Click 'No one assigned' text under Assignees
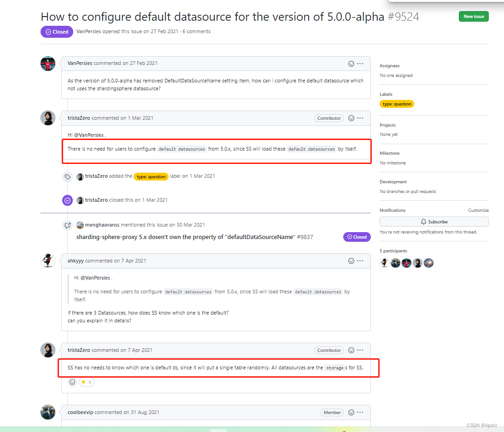This screenshot has width=504, height=432. click(396, 75)
